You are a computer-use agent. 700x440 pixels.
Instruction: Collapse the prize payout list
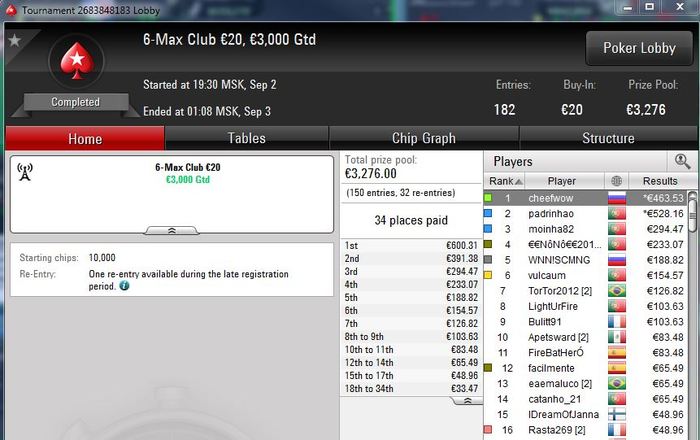(x=467, y=401)
